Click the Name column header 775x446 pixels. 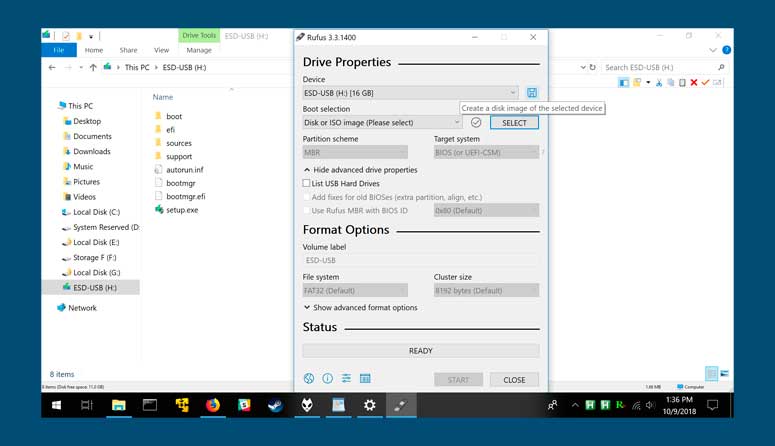(163, 97)
